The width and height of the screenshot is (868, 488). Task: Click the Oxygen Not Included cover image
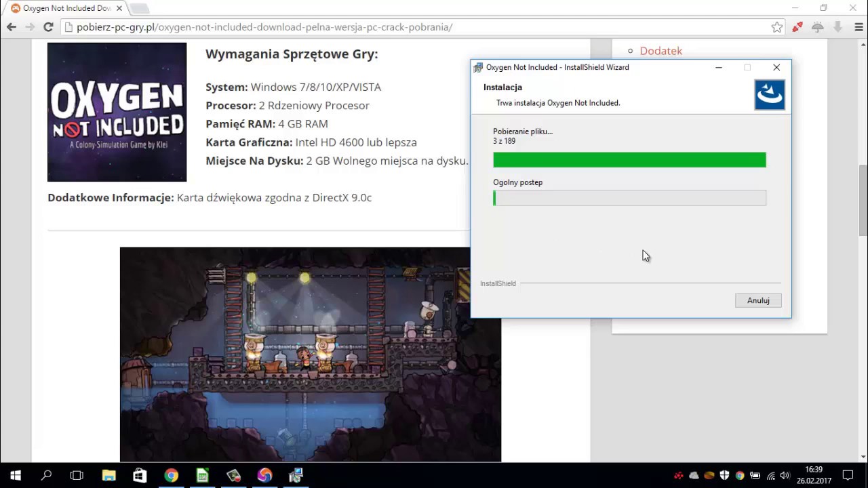click(x=117, y=112)
